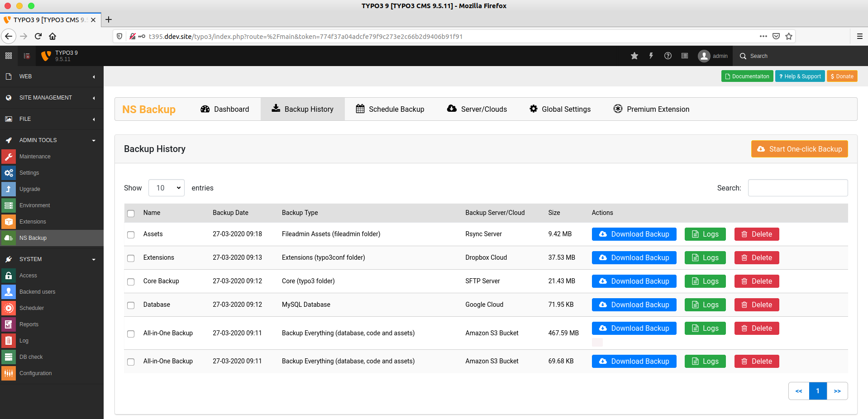Click the DB check icon in sidebar
The width and height of the screenshot is (868, 419).
point(9,357)
